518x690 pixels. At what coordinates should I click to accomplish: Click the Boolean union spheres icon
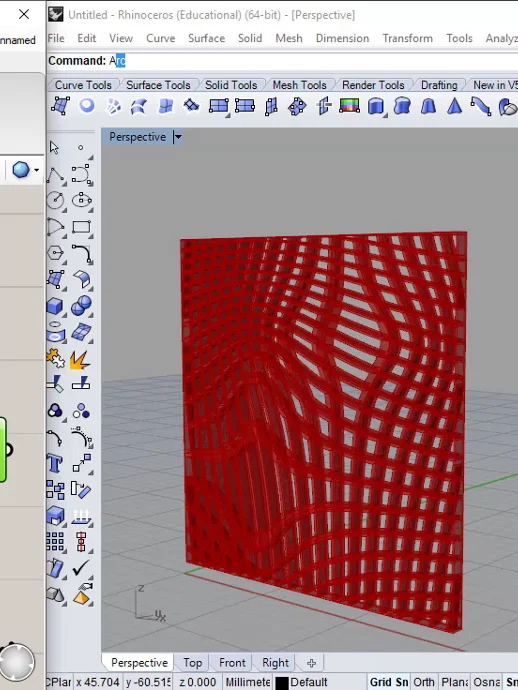click(x=81, y=305)
